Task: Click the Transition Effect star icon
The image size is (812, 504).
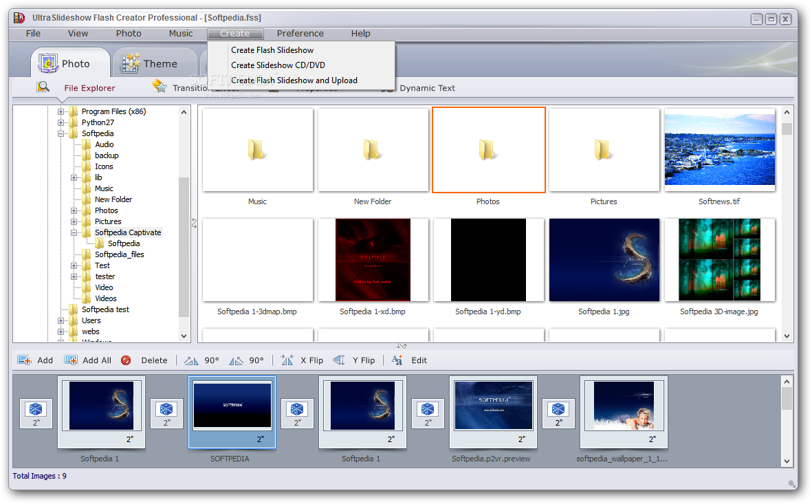Action: (x=160, y=86)
